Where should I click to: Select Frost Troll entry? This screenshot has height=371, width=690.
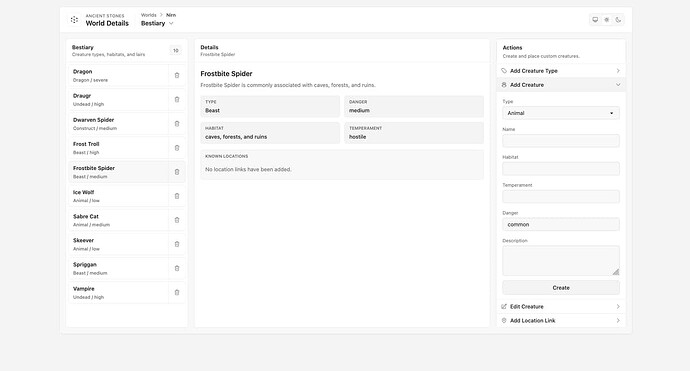pos(118,148)
